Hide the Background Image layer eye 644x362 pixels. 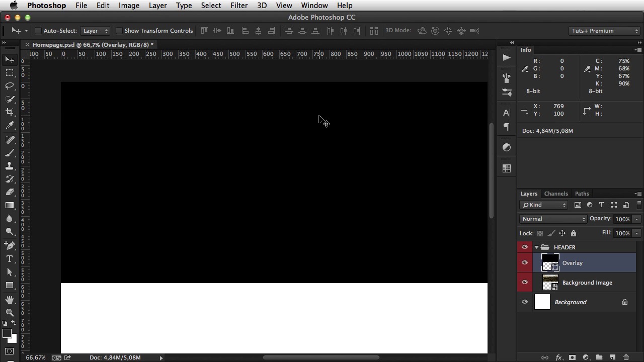[525, 283]
